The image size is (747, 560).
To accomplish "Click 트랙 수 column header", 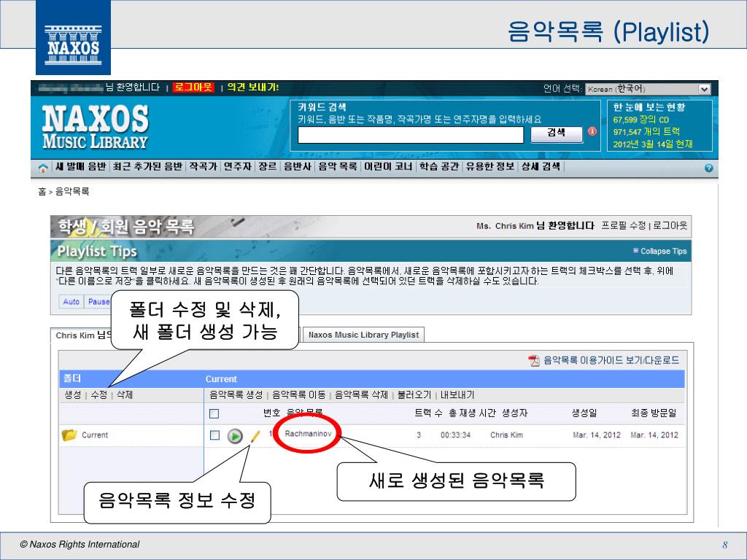I will [427, 413].
